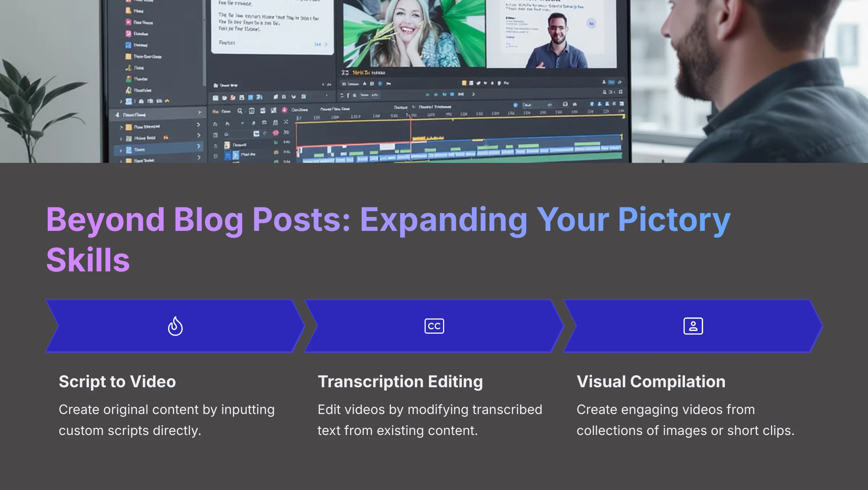Click the text "Create engaging videos from collections of images or short clips."
Viewport: 868px width, 490px height.
click(x=685, y=420)
